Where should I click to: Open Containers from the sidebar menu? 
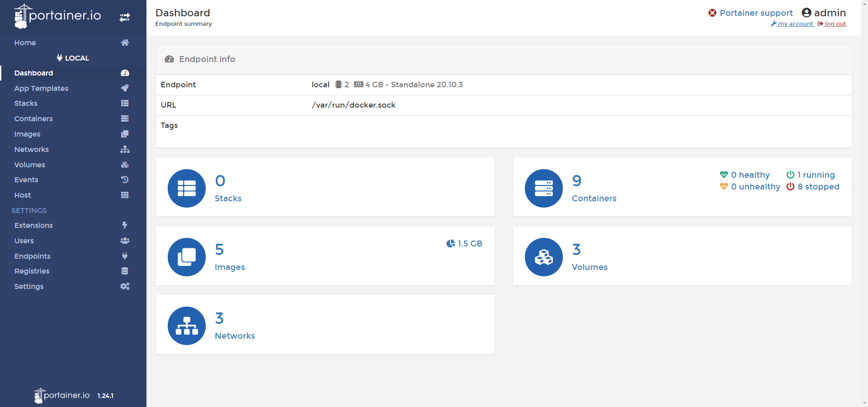pos(33,119)
